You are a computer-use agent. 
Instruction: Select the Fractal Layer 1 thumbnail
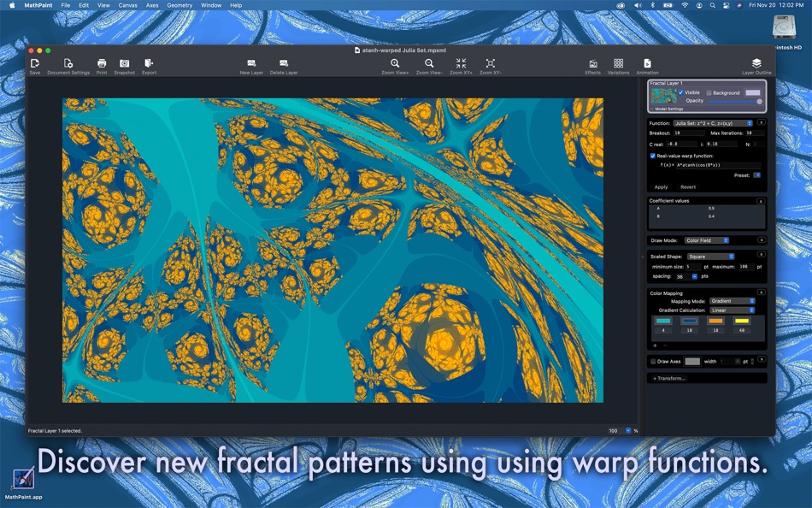663,97
